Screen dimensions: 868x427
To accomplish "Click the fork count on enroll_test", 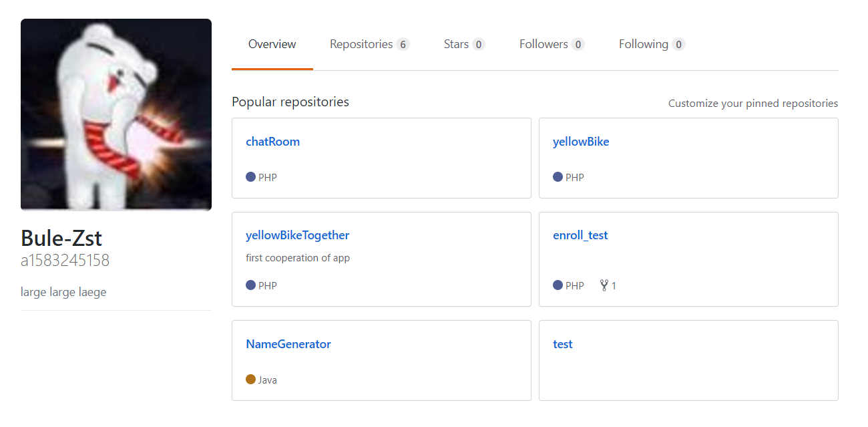I will pyautogui.click(x=614, y=286).
